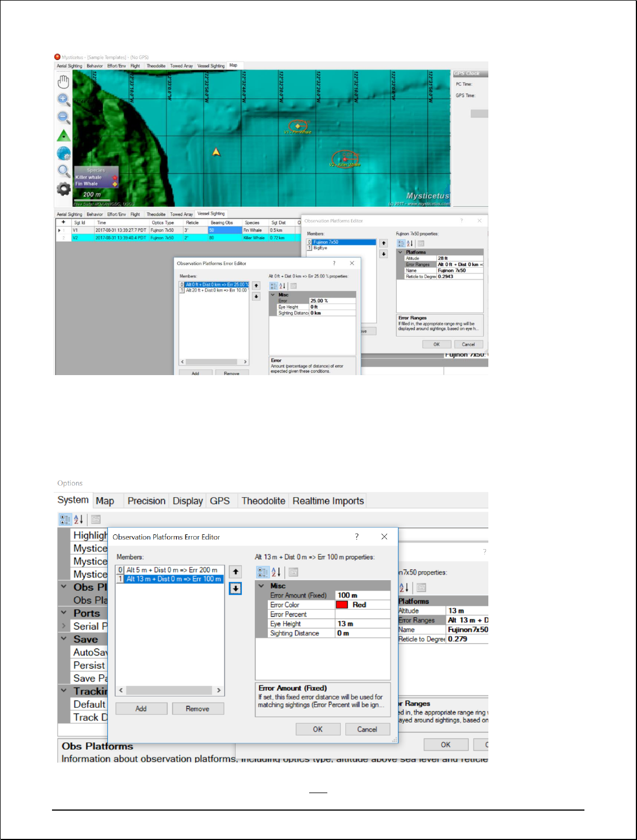Move Alt 13 m member up in Error Editor
Viewport: 637px width, 840px height.
(x=236, y=572)
